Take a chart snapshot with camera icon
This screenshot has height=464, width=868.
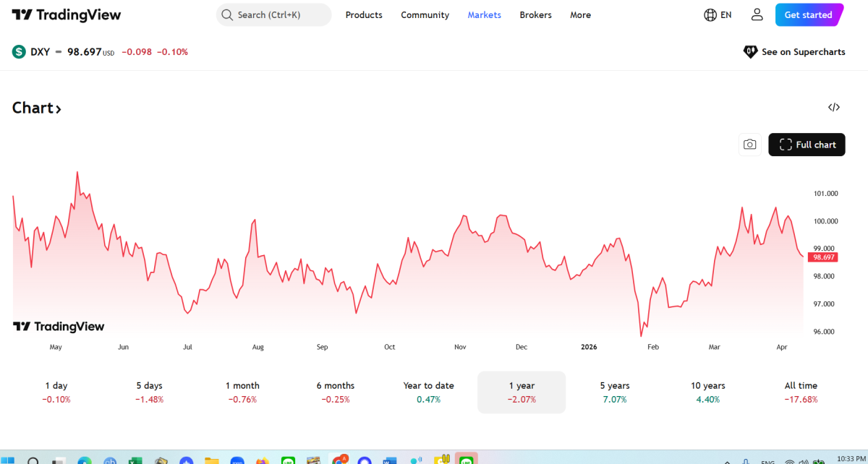coord(750,145)
